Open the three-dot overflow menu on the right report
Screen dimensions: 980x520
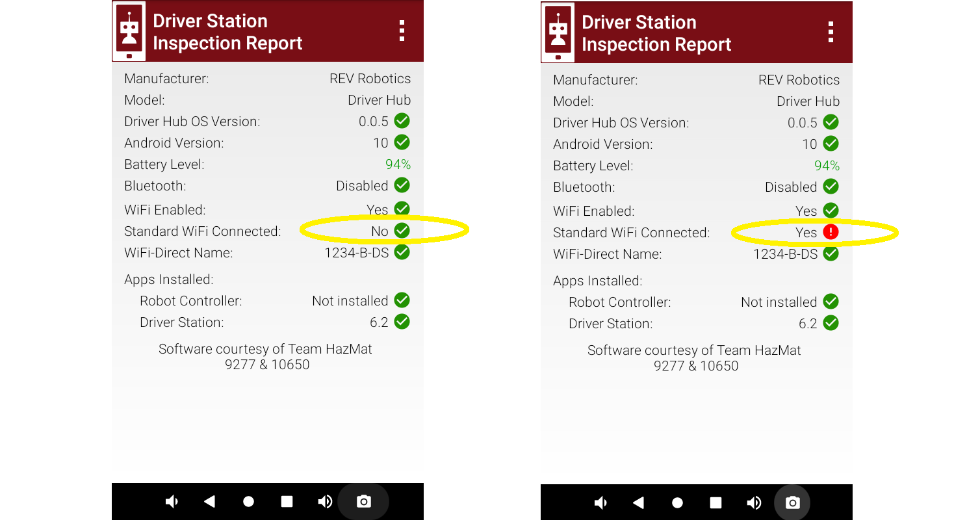[x=831, y=31]
